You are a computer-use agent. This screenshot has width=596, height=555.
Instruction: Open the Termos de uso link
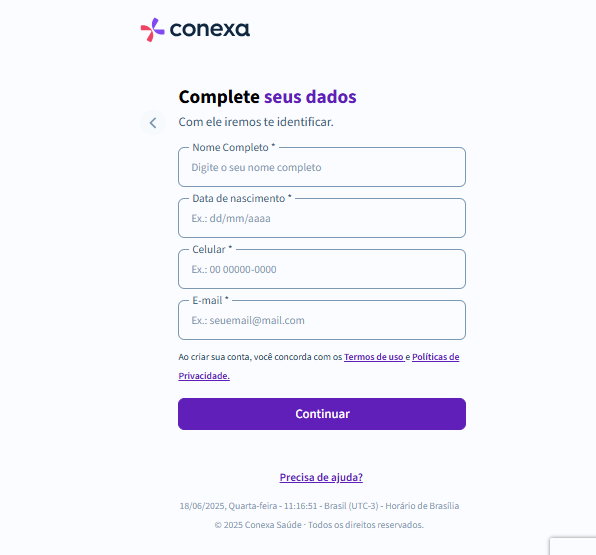(374, 357)
